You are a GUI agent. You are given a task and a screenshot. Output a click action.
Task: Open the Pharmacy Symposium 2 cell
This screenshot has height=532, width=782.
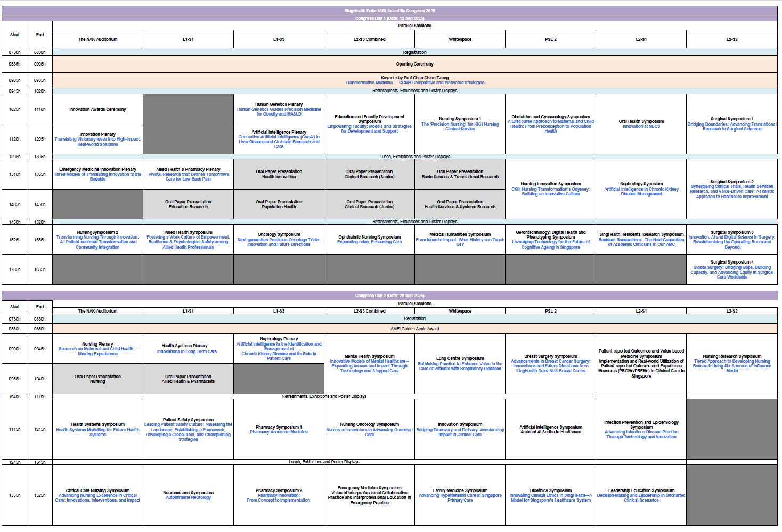tap(279, 495)
